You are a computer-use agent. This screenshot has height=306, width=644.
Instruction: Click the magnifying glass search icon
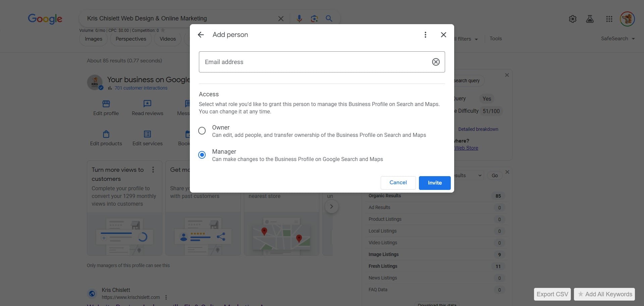point(329,19)
